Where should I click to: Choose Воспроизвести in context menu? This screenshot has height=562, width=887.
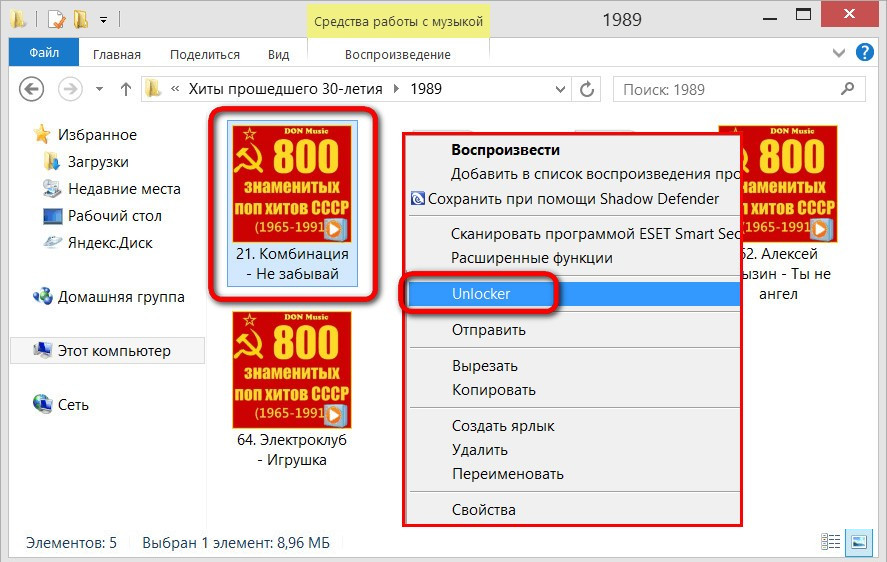coord(505,150)
